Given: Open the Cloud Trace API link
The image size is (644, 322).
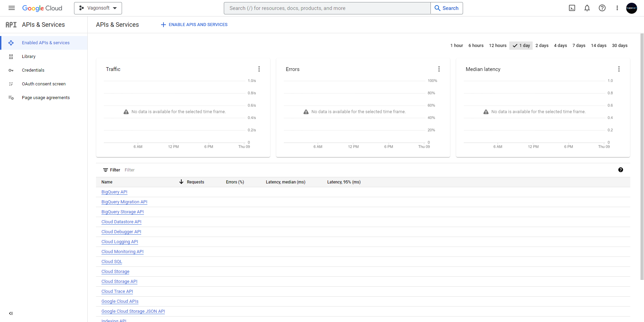Looking at the screenshot, I should click(117, 291).
